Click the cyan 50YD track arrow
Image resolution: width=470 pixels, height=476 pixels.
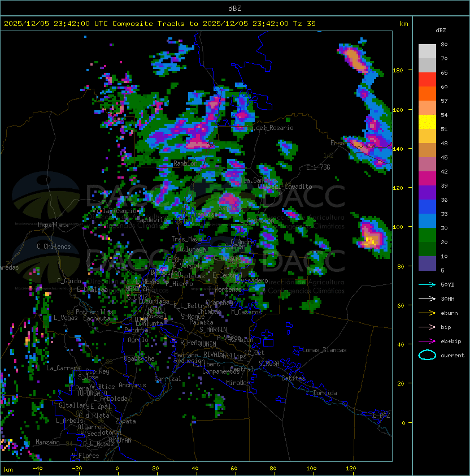coord(427,285)
